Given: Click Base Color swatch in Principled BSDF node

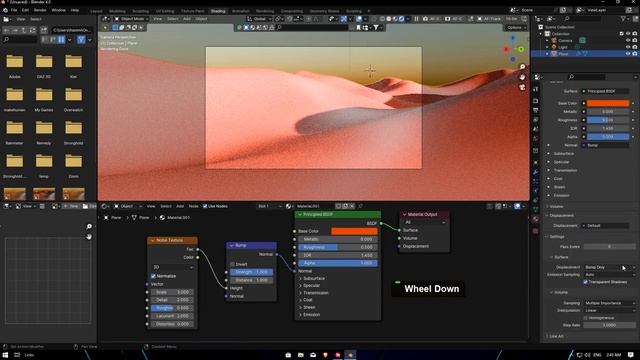Looking at the screenshot, I should click(354, 231).
